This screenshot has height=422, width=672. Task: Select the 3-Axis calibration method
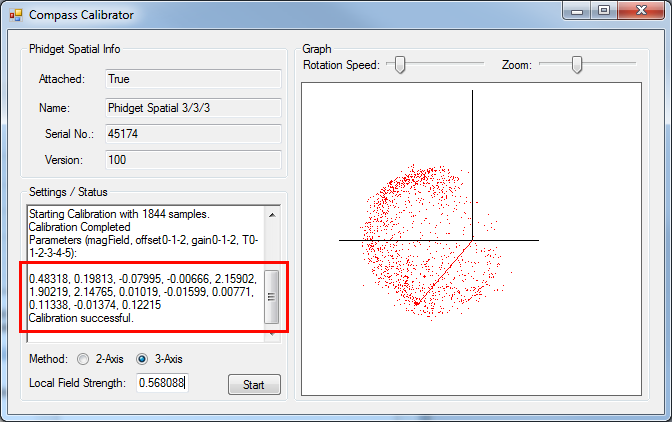(x=141, y=359)
